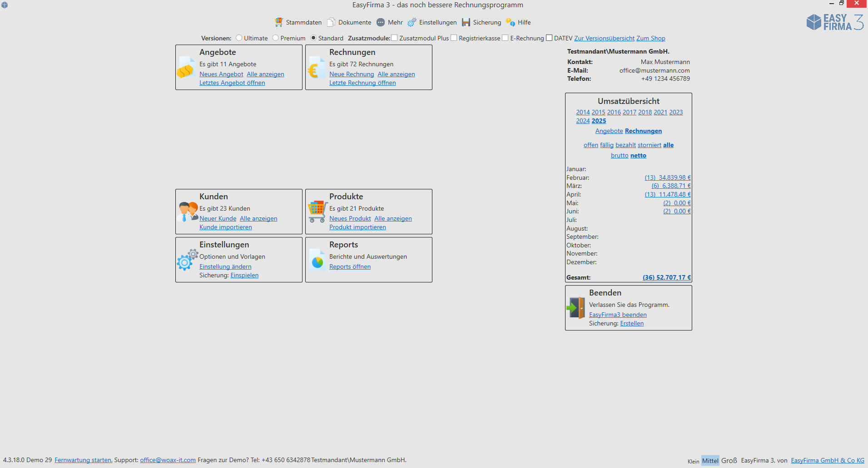Select year 2014 in Umsatzübersicht
Viewport: 868px width, 468px height.
pyautogui.click(x=583, y=113)
